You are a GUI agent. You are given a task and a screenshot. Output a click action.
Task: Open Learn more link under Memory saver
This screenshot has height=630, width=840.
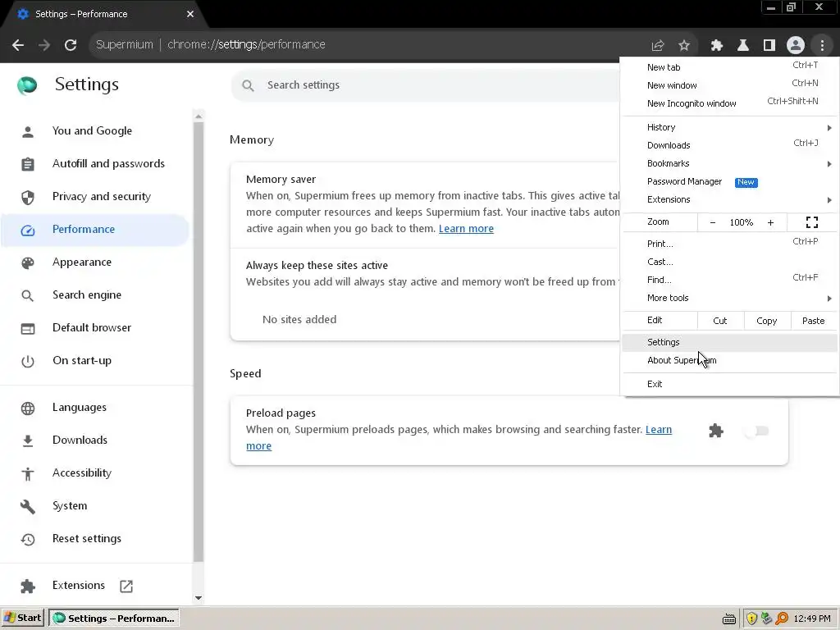[x=466, y=229]
